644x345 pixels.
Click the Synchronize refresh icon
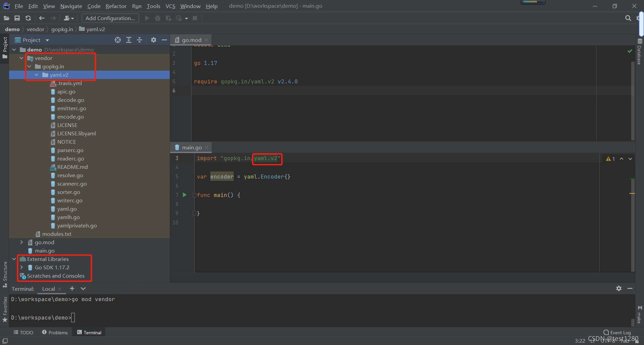[x=28, y=18]
